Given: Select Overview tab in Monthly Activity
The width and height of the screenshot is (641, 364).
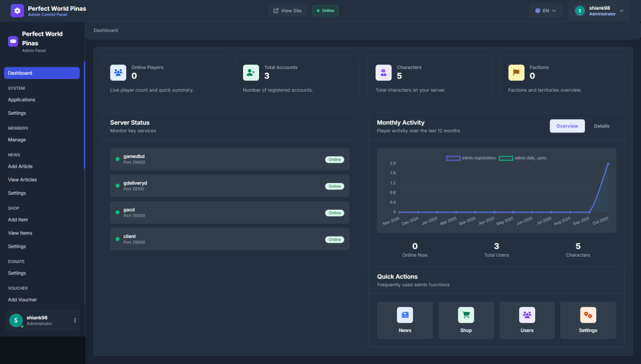Looking at the screenshot, I should [x=567, y=126].
